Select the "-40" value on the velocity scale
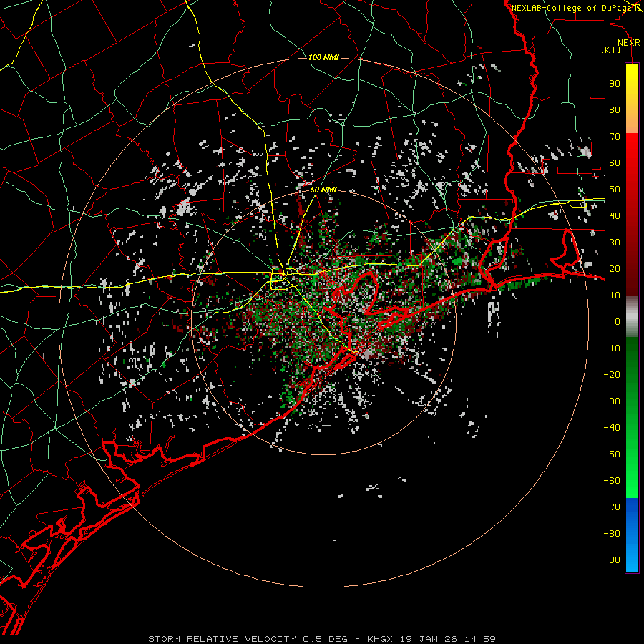This screenshot has height=644, width=644. 612,428
